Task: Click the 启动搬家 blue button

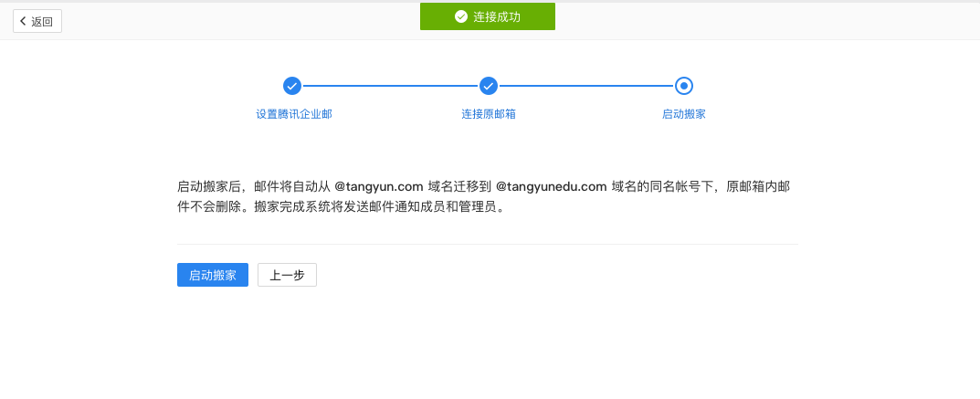Action: click(x=213, y=275)
